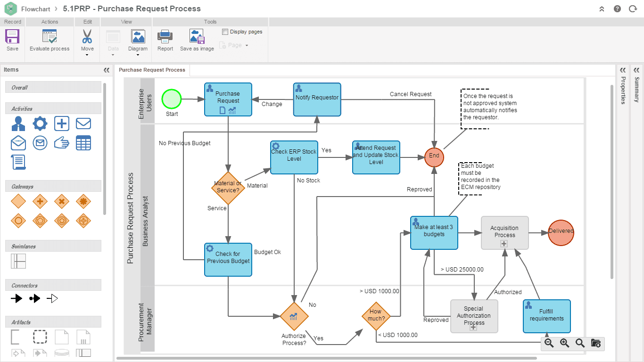Select the green Start event
The width and height of the screenshot is (644, 362).
tap(172, 99)
